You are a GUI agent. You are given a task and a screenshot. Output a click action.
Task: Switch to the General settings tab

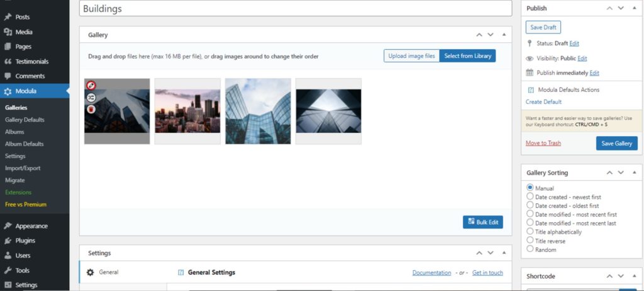click(108, 272)
